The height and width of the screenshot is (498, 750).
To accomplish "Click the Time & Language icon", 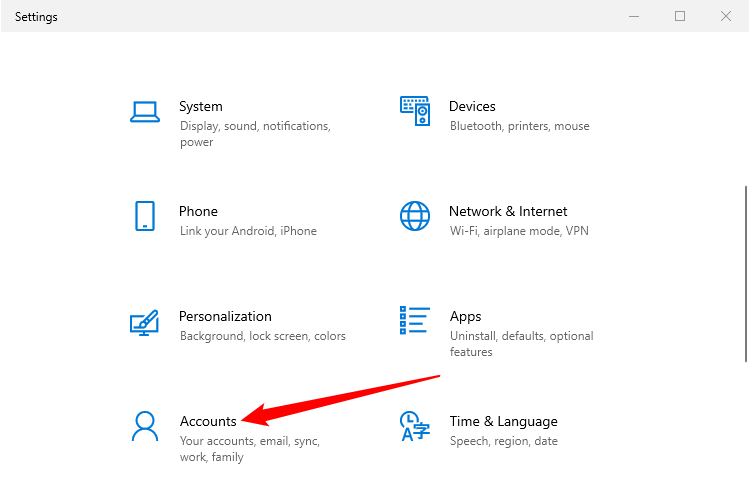I will point(415,426).
